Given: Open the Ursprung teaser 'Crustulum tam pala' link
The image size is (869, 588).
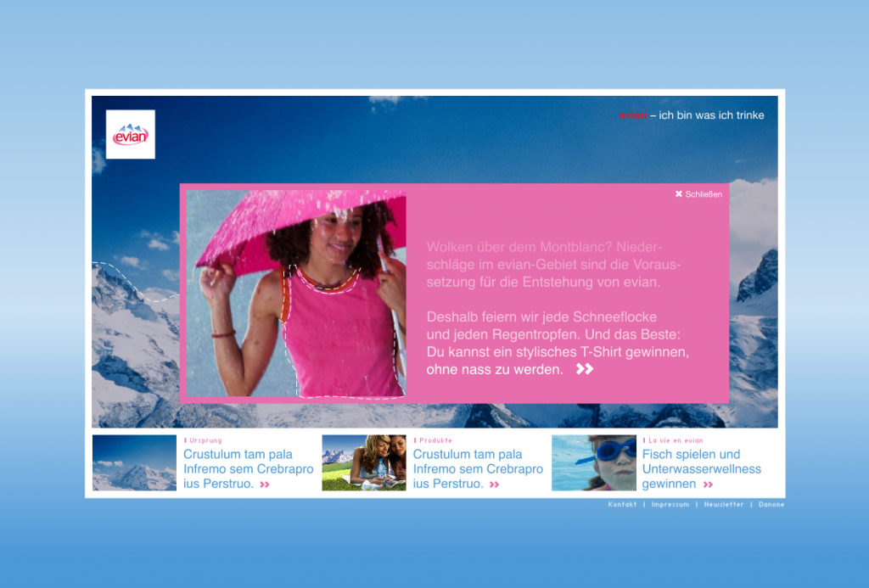Looking at the screenshot, I should pos(249,469).
